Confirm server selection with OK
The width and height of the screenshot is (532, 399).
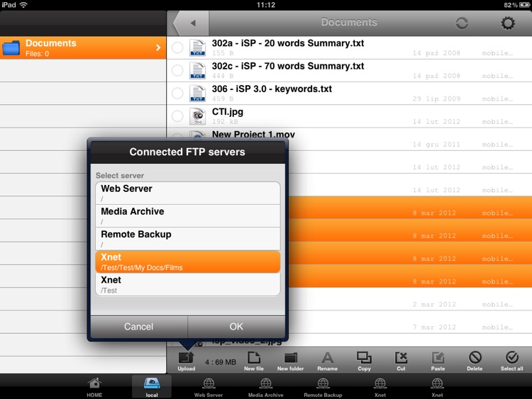click(x=236, y=327)
